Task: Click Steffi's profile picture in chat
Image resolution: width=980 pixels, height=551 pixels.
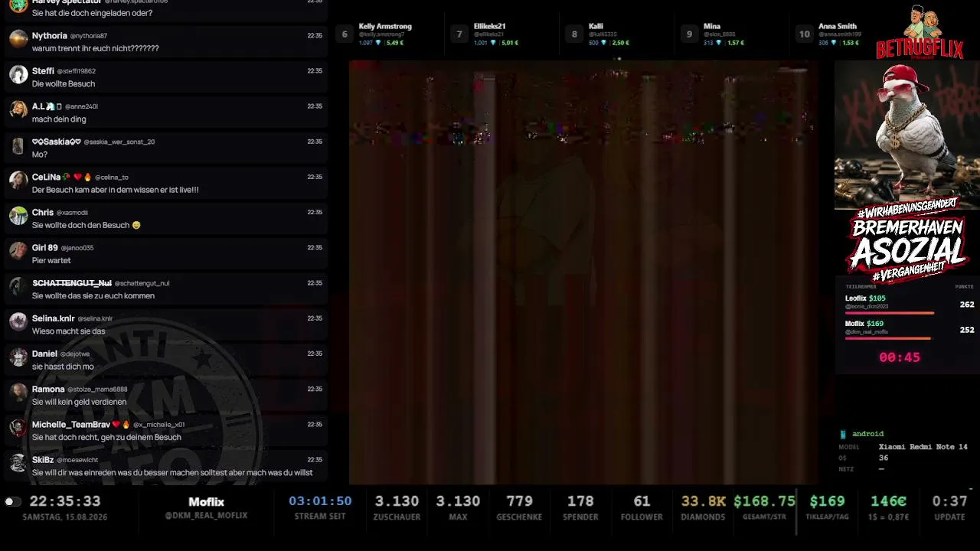Action: [18, 74]
